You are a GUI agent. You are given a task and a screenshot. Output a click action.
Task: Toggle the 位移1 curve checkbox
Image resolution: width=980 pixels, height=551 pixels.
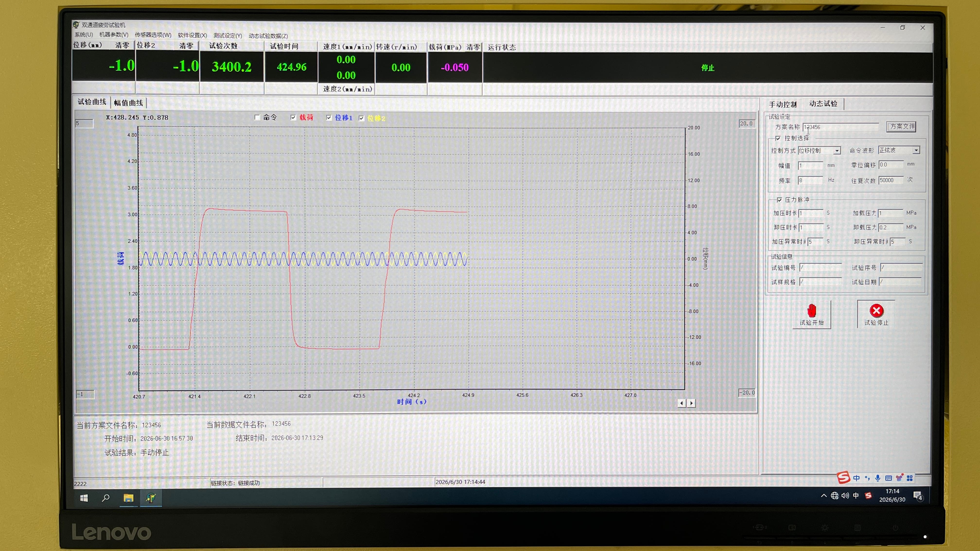[329, 118]
